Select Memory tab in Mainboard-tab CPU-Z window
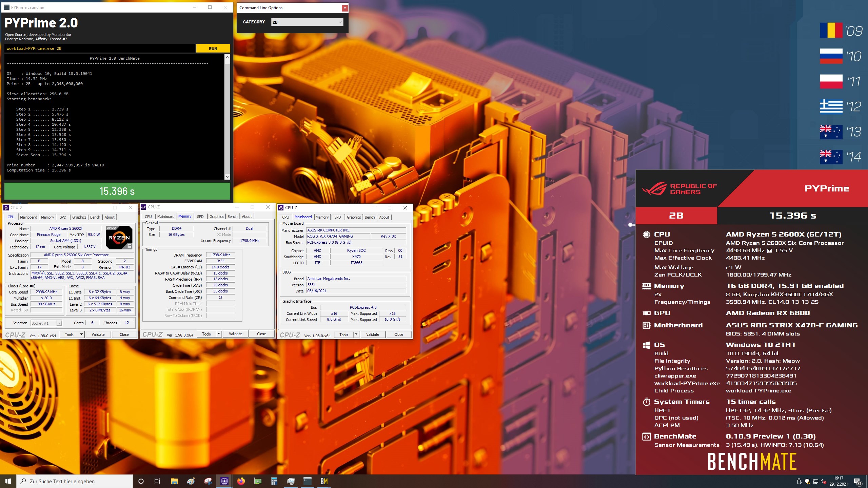The height and width of the screenshot is (488, 868). tap(322, 217)
